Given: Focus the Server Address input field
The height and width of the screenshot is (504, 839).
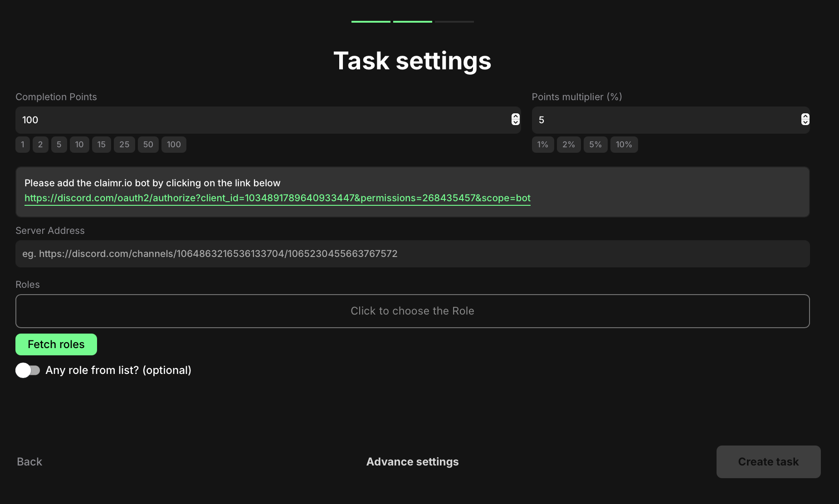Looking at the screenshot, I should tap(412, 254).
